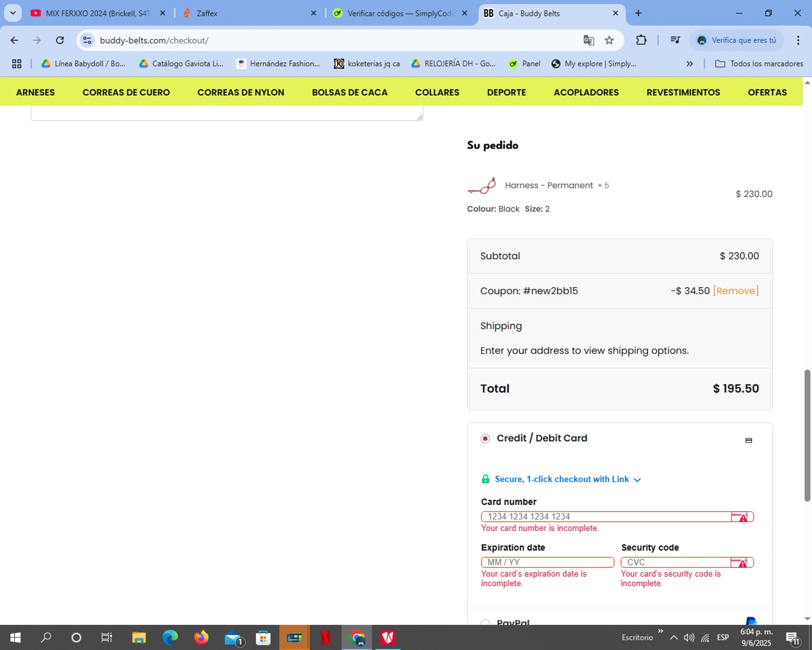Open site information icon in address bar
The image size is (812, 650).
pyautogui.click(x=87, y=40)
